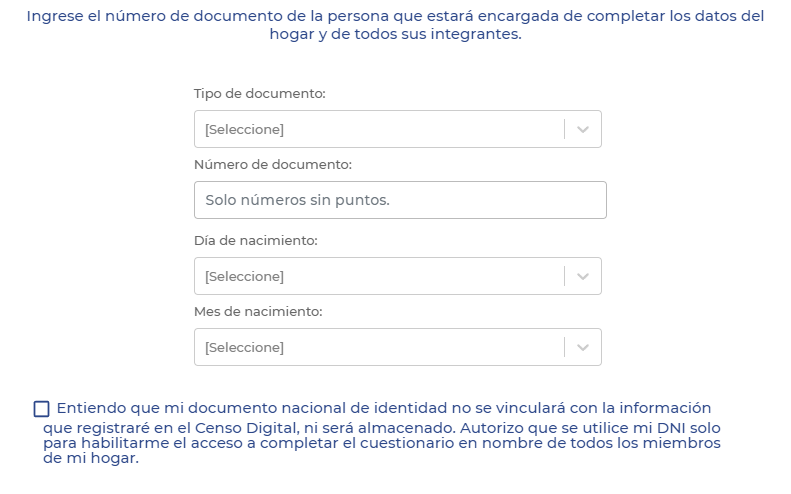
Task: Click the consent paragraph starting 'Entiendo que mi documento'
Action: (x=382, y=432)
